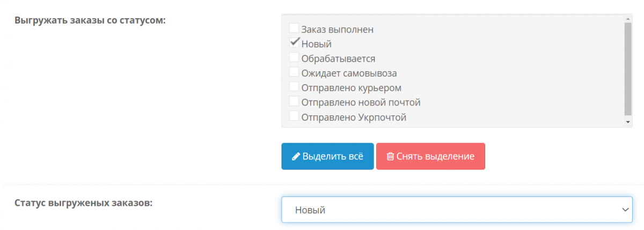Open the Статус выгруженых заказов dropdown
This screenshot has width=644, height=230.
[x=457, y=210]
